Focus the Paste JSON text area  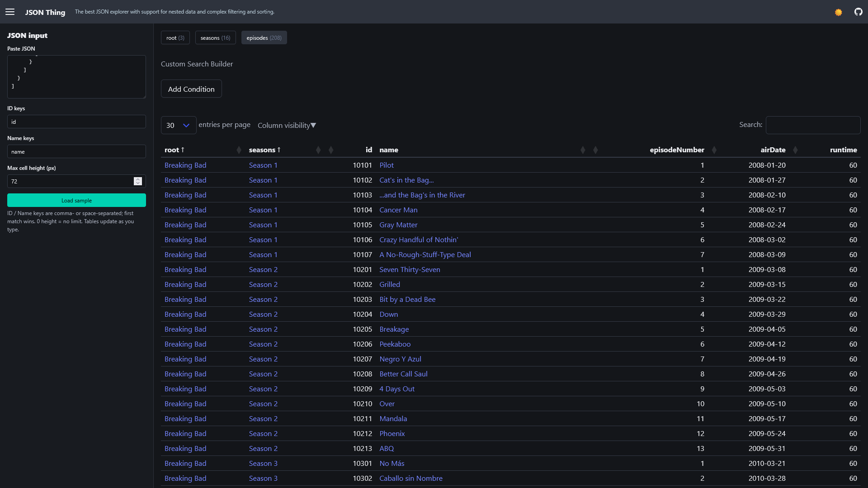click(x=76, y=77)
